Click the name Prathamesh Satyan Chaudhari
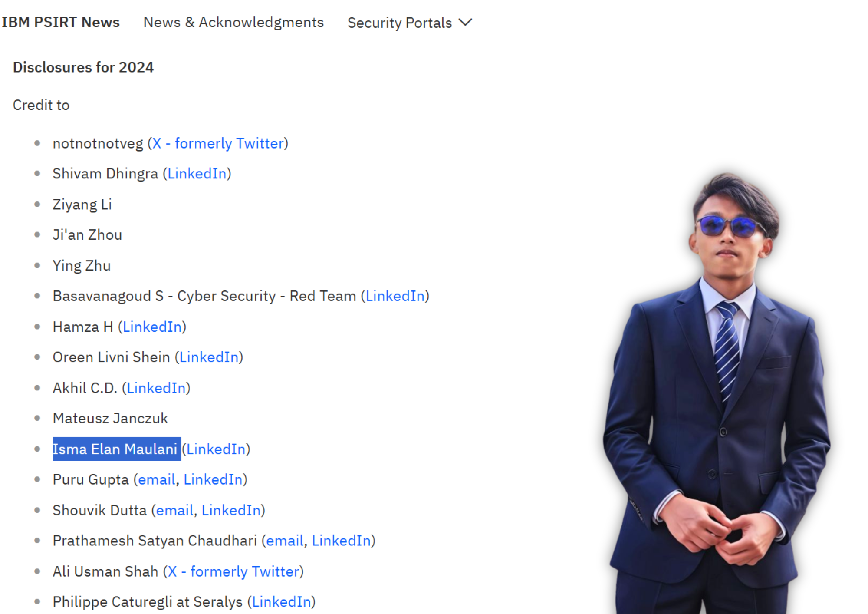Image resolution: width=868 pixels, height=614 pixels. [155, 541]
